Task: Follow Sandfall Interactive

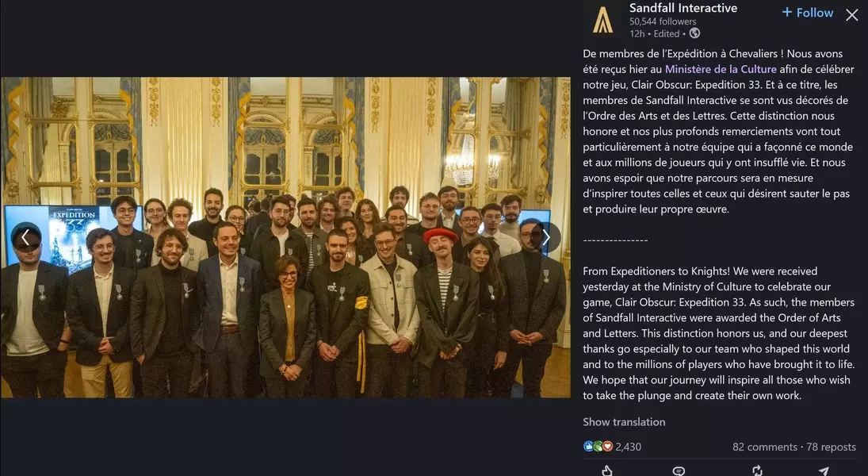Action: pyautogui.click(x=807, y=13)
